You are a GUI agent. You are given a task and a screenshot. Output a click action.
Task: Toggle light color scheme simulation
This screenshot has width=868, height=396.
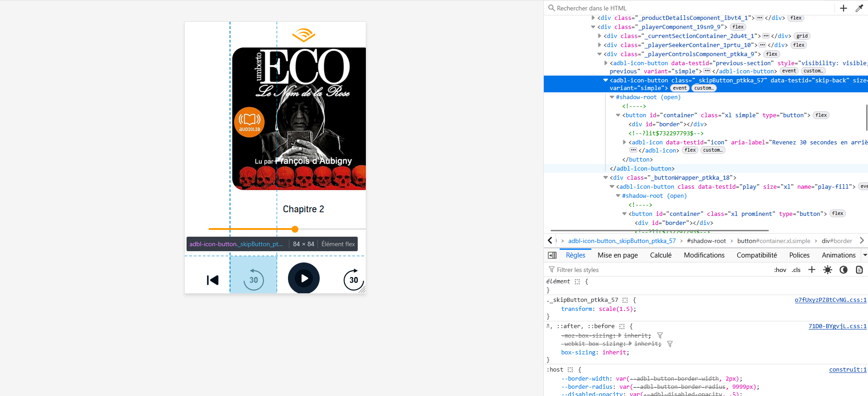point(827,270)
